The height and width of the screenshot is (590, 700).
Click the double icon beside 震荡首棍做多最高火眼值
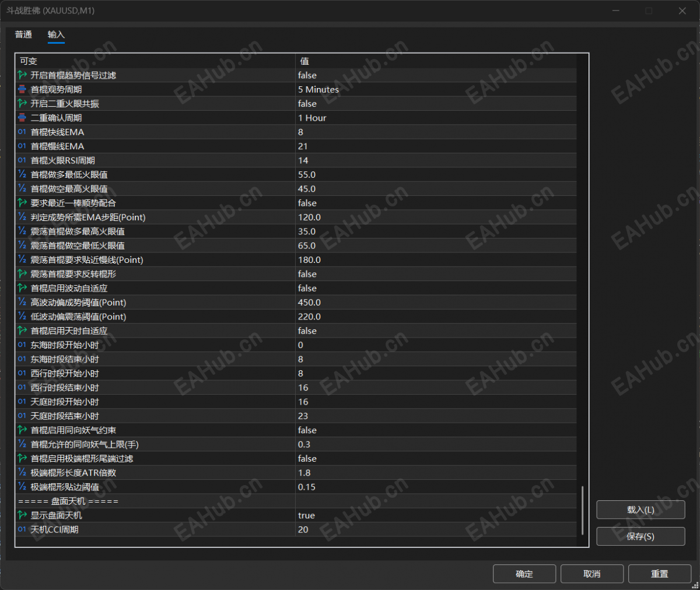[22, 231]
